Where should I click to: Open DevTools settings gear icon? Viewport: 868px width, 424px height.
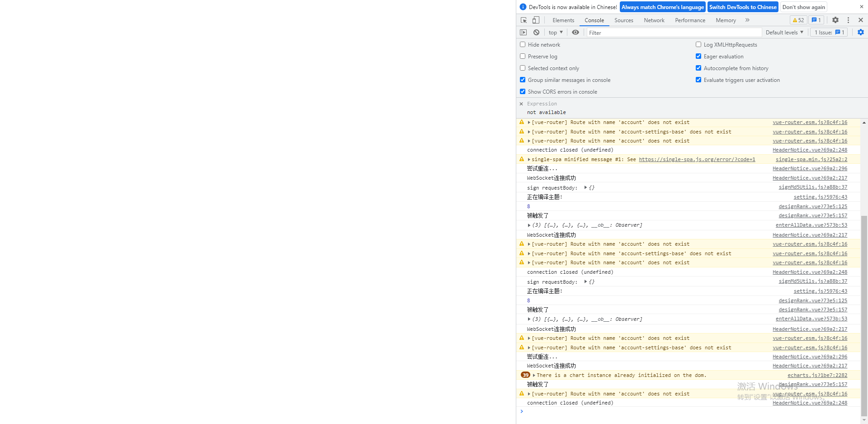(835, 20)
